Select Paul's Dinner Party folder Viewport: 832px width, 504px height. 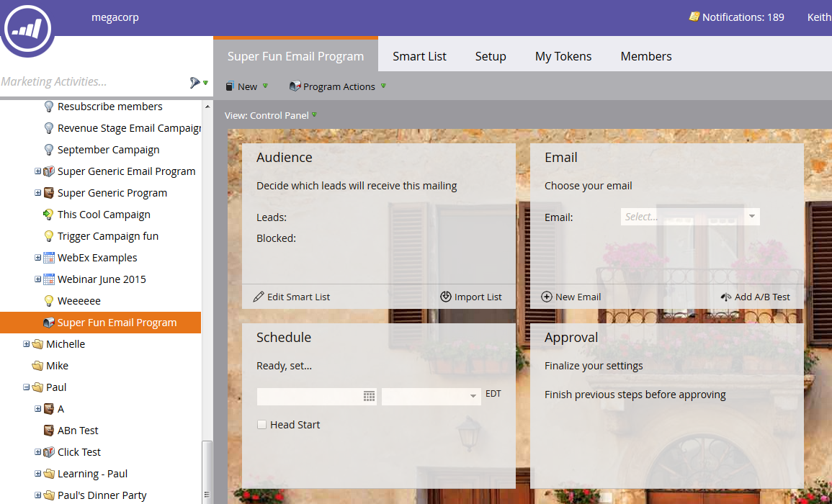(102, 495)
